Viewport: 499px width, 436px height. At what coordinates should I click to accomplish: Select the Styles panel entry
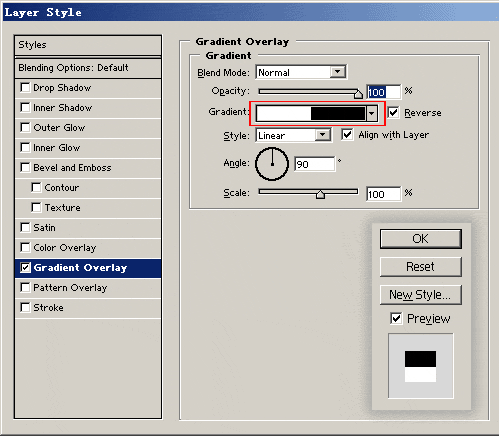tap(88, 45)
